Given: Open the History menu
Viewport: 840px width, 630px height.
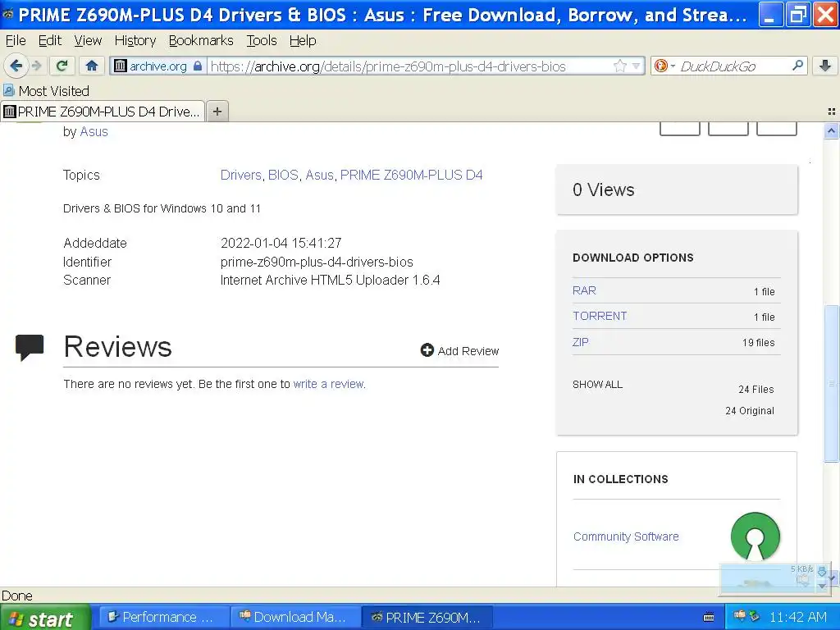Looking at the screenshot, I should click(x=135, y=41).
